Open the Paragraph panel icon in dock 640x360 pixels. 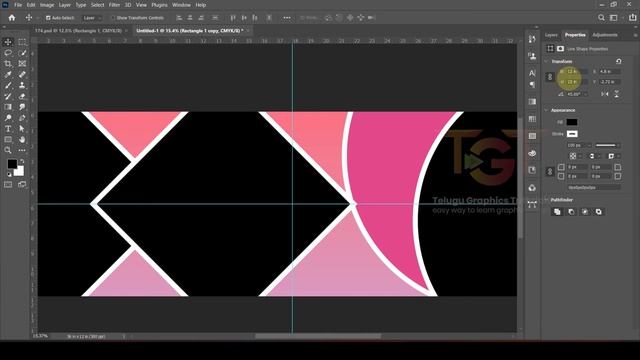(x=532, y=84)
